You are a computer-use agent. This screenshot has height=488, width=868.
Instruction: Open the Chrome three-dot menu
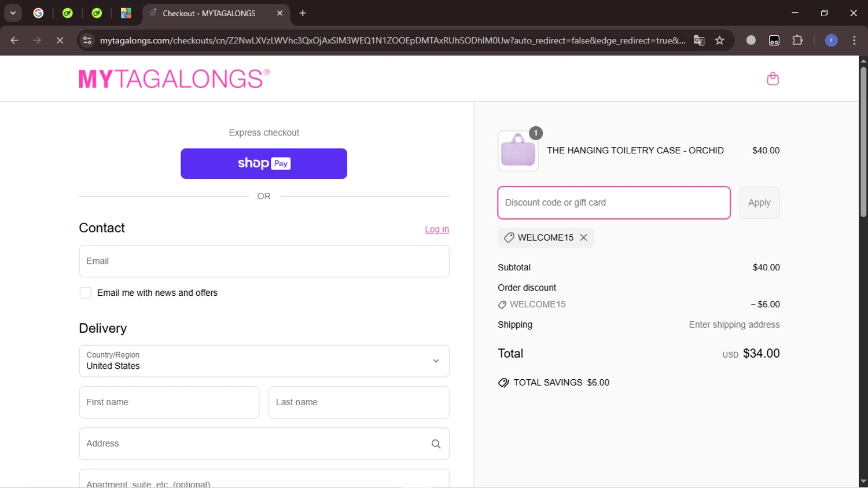(x=854, y=41)
